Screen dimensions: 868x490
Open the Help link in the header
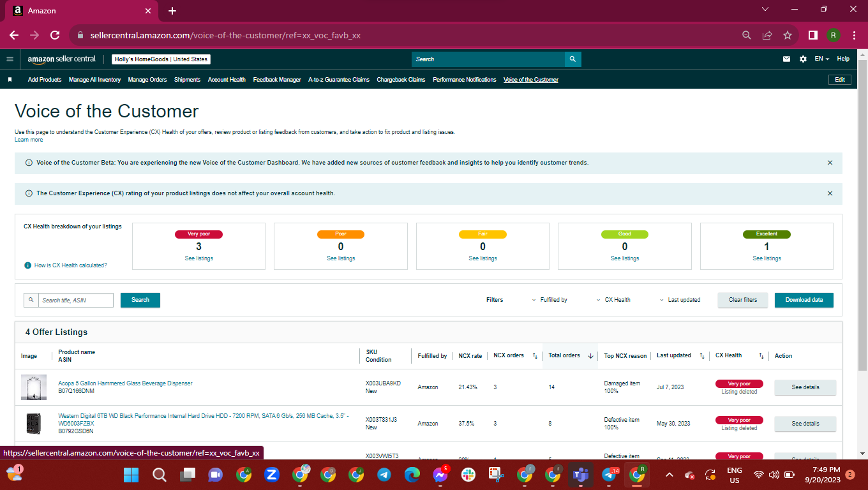[x=843, y=59]
